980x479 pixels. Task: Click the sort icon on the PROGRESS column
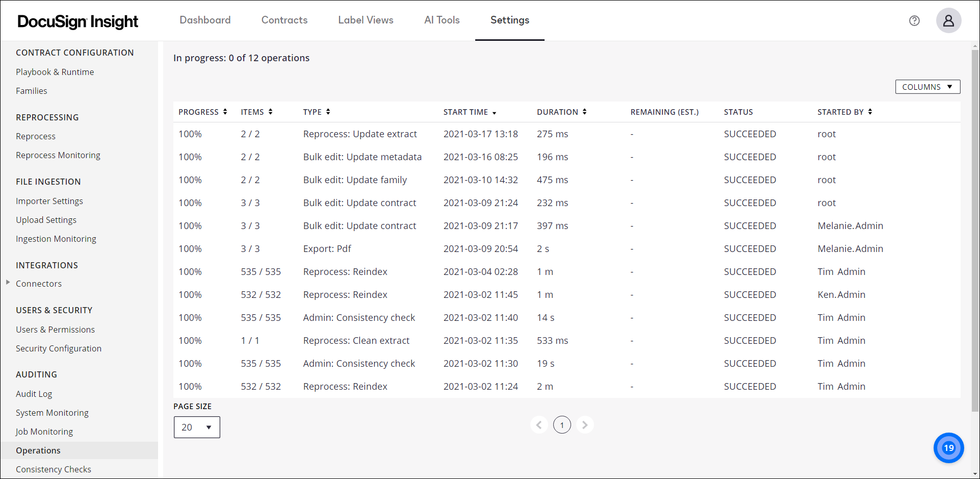(225, 112)
